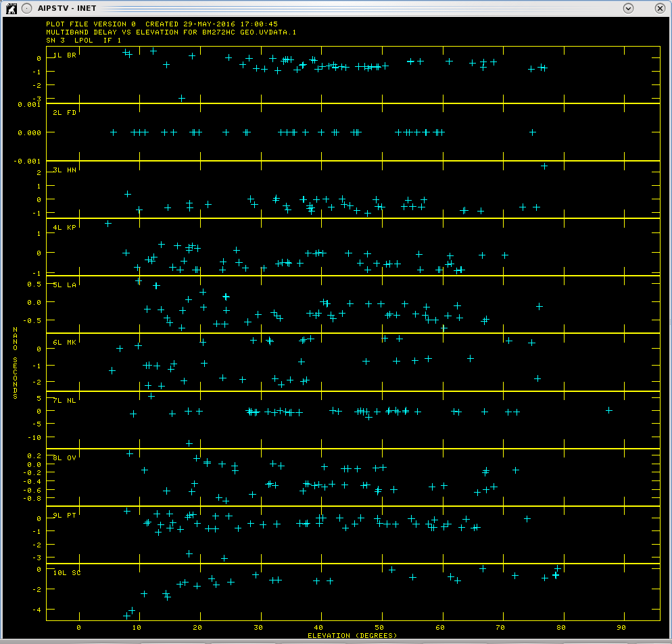The width and height of the screenshot is (672, 644).
Task: Click the round pin button beside title
Action: point(26,8)
